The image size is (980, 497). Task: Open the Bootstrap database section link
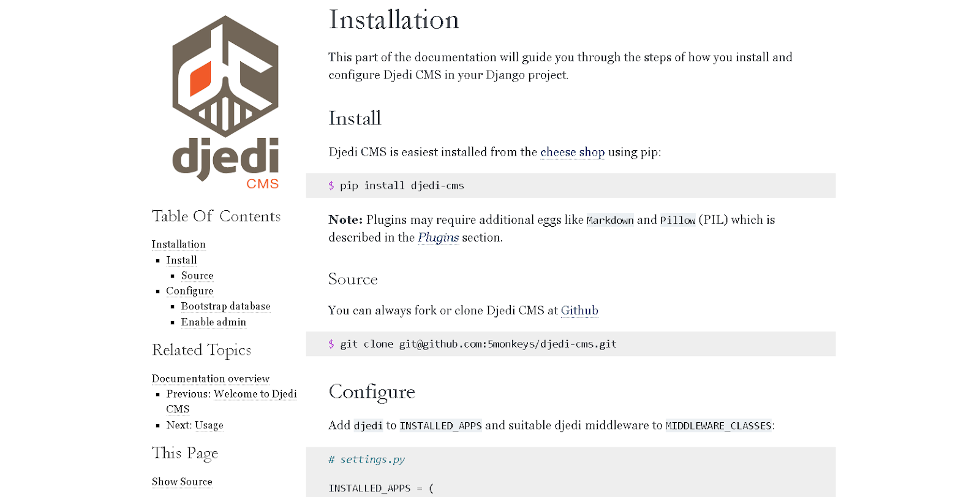click(x=225, y=306)
